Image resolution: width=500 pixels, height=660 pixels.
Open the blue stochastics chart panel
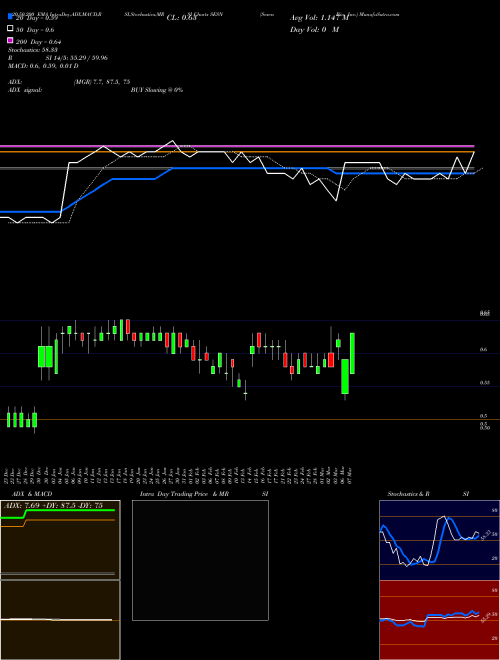click(x=439, y=540)
